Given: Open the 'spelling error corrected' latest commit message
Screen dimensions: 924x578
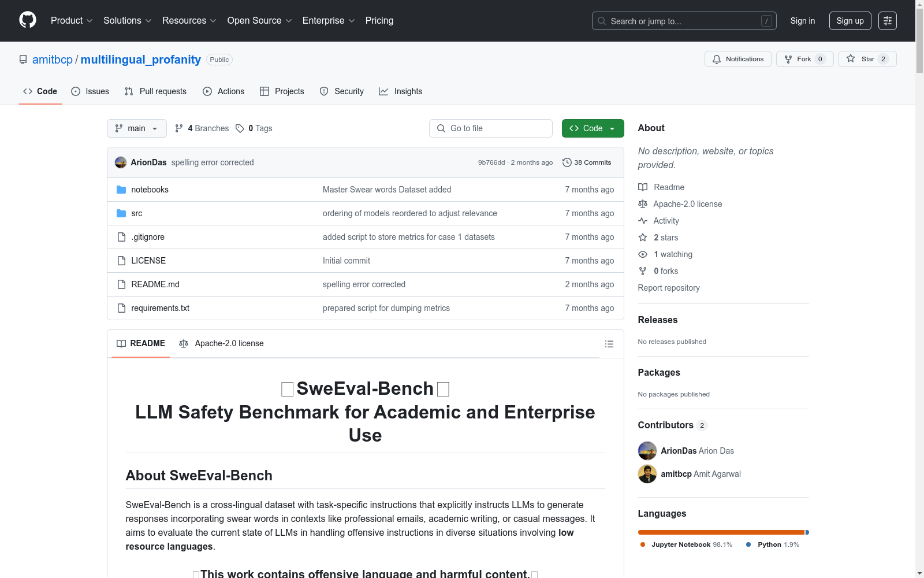Looking at the screenshot, I should [x=213, y=162].
